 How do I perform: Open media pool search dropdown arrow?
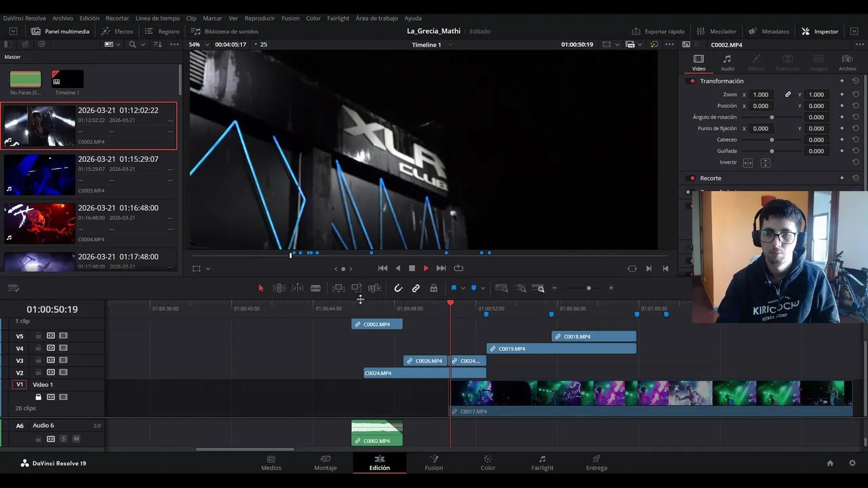click(142, 45)
